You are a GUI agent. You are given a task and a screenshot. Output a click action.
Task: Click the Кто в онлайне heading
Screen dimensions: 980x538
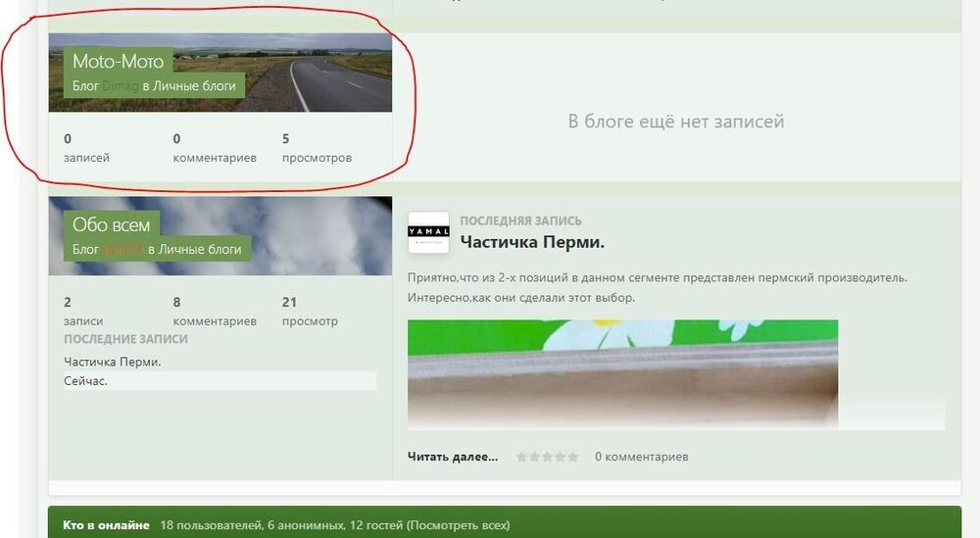click(x=106, y=525)
